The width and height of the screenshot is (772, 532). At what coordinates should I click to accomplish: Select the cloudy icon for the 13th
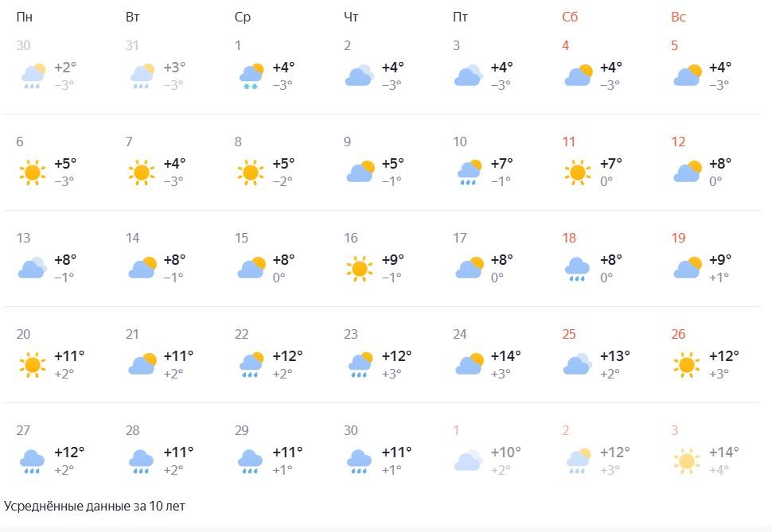coord(33,268)
